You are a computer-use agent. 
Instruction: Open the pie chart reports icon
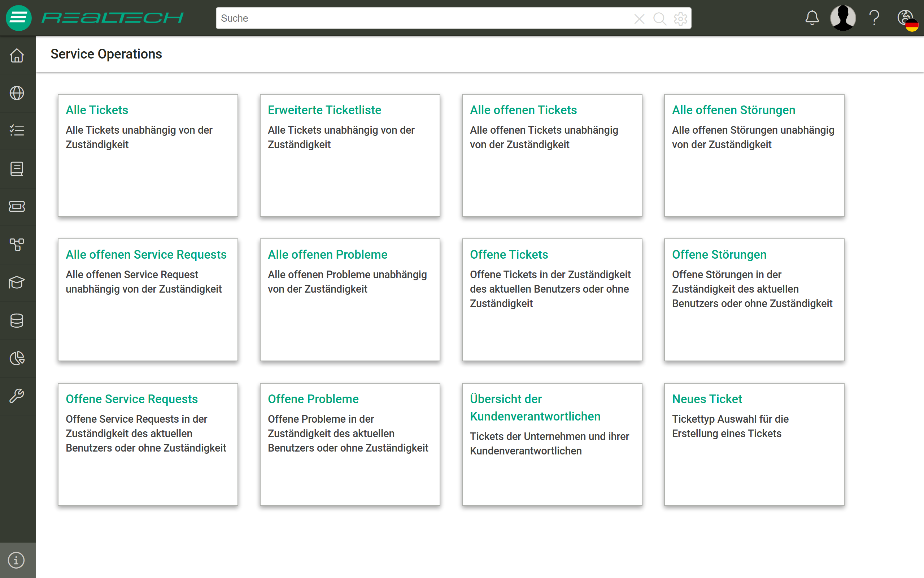(17, 358)
